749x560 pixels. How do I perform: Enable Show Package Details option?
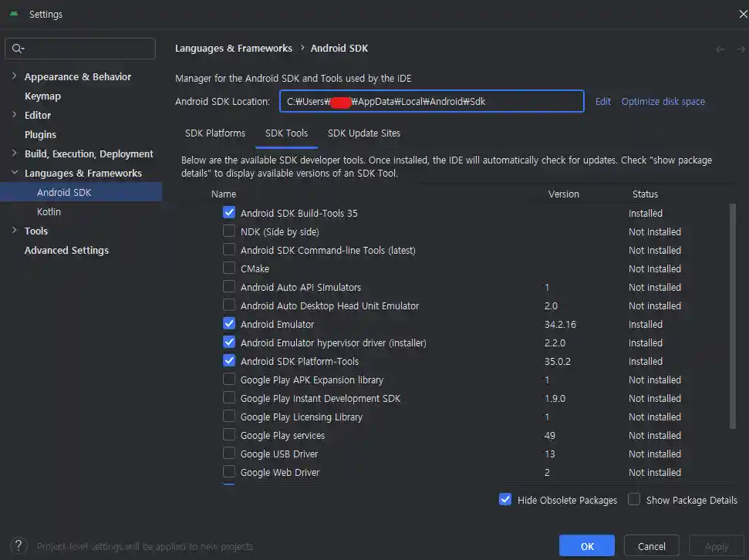click(634, 500)
